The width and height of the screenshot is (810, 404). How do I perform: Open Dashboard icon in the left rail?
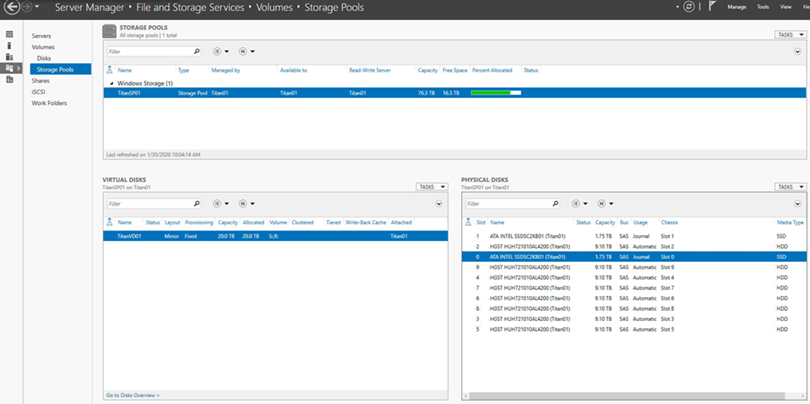[9, 34]
